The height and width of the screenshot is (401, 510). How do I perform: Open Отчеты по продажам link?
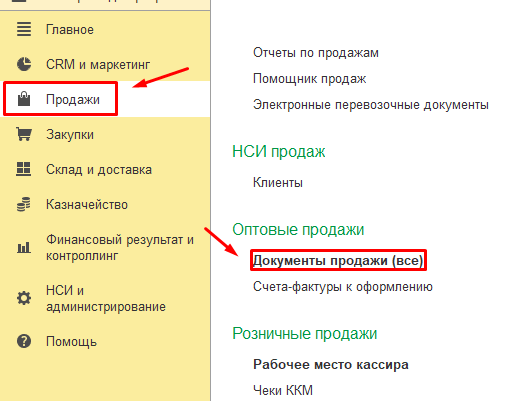coord(316,53)
